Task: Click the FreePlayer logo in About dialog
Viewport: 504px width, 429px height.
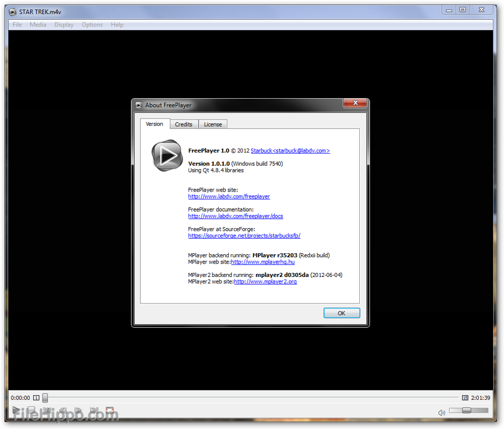Action: click(167, 156)
